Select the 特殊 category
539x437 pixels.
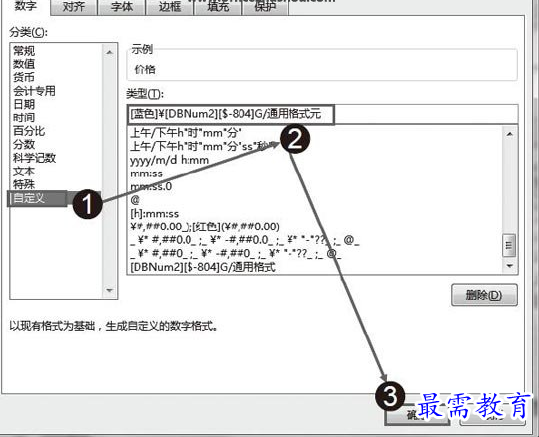[x=24, y=184]
